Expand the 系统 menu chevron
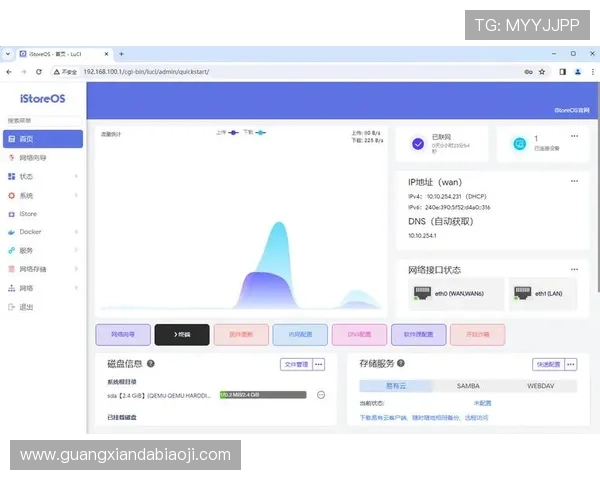Image resolution: width=600 pixels, height=480 pixels. click(76, 196)
